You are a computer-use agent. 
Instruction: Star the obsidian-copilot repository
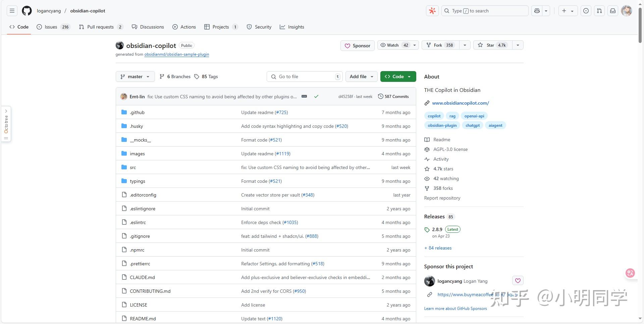tap(493, 45)
